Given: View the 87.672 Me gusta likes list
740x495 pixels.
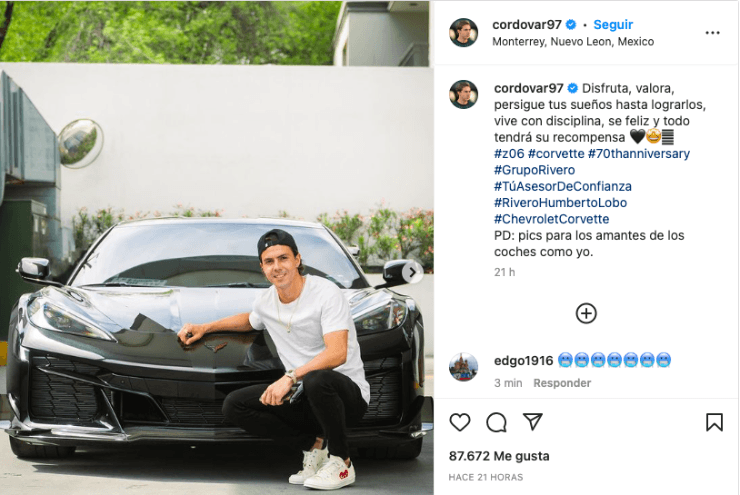Looking at the screenshot, I should click(499, 456).
